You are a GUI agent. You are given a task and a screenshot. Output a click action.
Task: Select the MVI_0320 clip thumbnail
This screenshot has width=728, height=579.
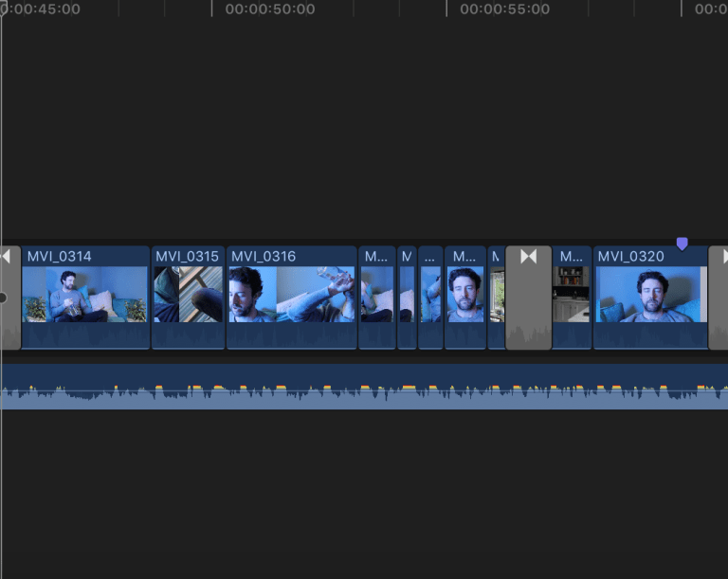click(650, 295)
